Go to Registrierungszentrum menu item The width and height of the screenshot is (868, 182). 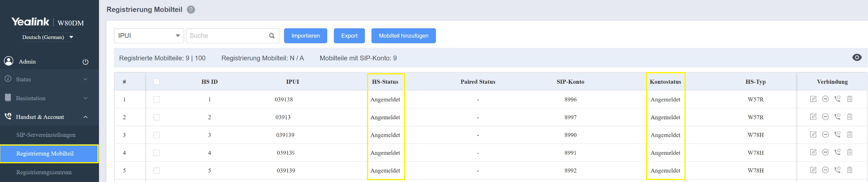(44, 172)
